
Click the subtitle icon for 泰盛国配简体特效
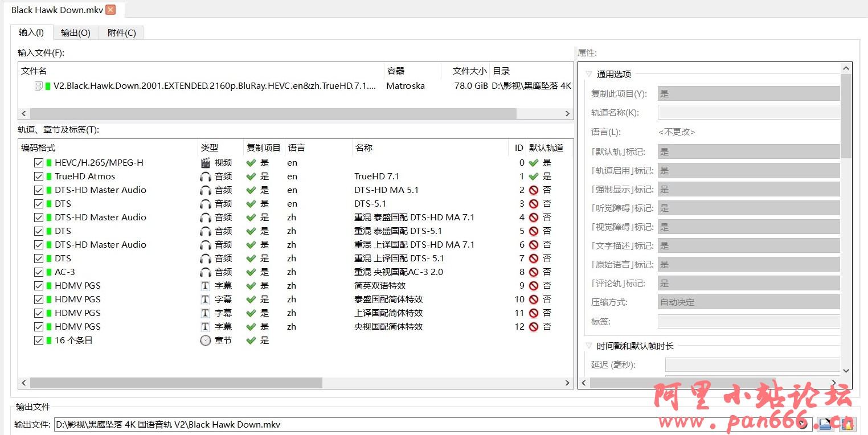[x=206, y=299]
